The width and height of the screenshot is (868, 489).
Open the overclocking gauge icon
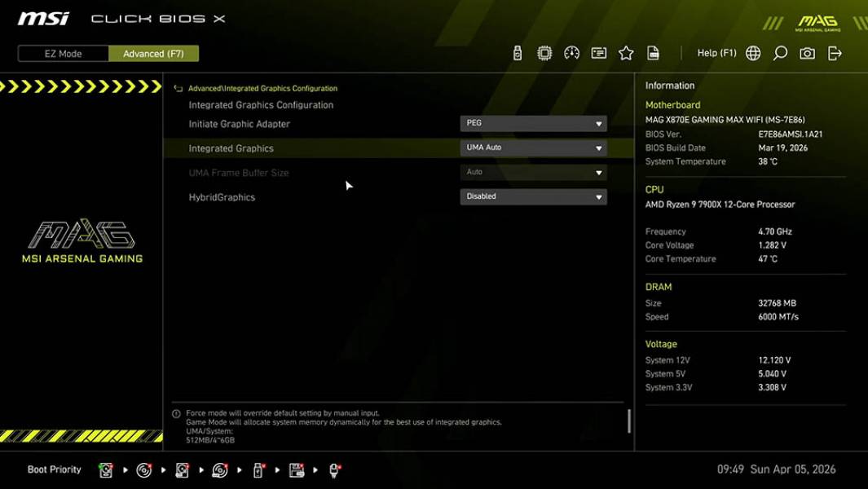tap(571, 52)
